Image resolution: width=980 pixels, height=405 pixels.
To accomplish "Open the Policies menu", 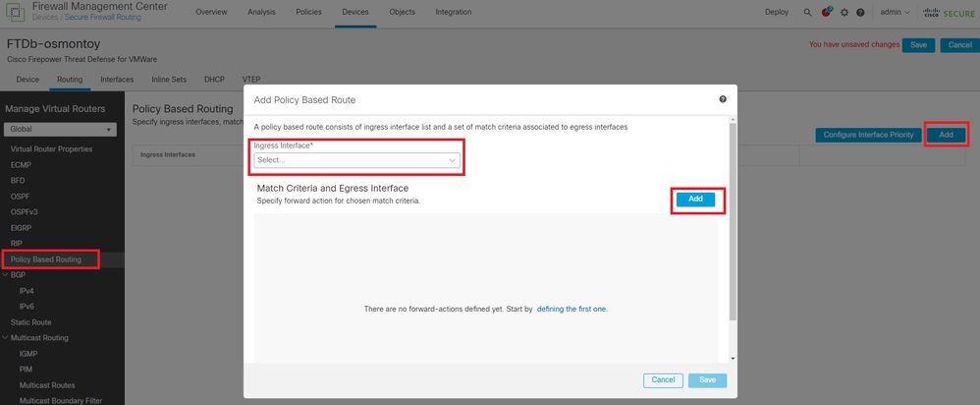I will (x=307, y=12).
